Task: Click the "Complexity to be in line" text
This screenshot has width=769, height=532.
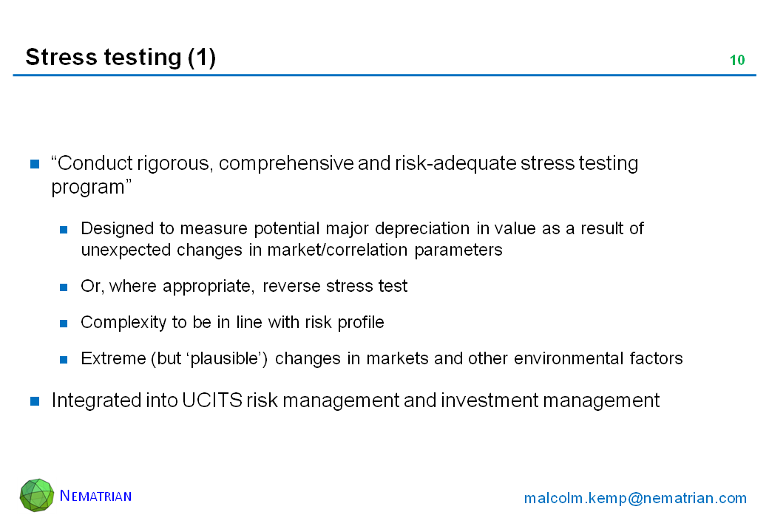Action: [232, 323]
